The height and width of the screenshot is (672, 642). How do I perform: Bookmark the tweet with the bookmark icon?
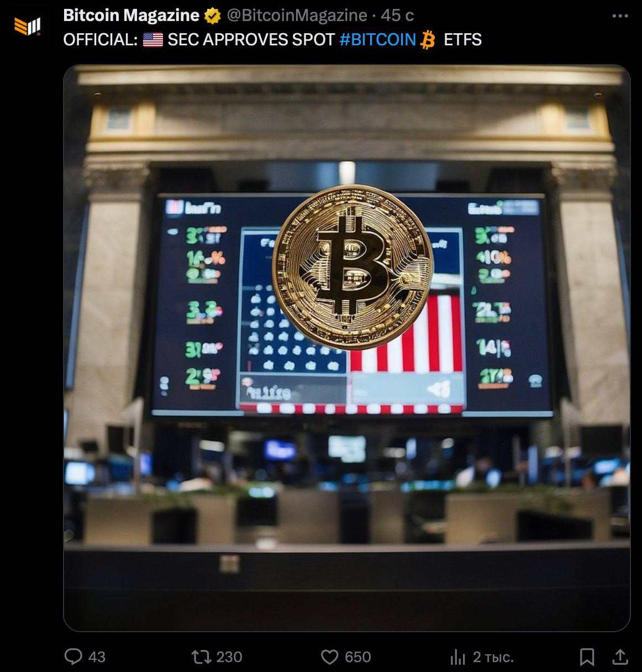(x=587, y=657)
